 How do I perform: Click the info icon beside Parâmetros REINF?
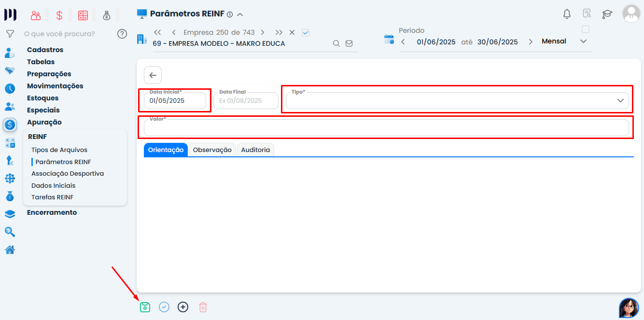230,14
